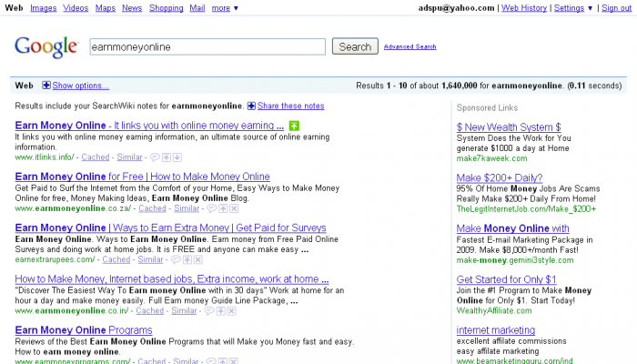
Task: Promote the earnmoneyonline.co.in result
Action: point(220,311)
